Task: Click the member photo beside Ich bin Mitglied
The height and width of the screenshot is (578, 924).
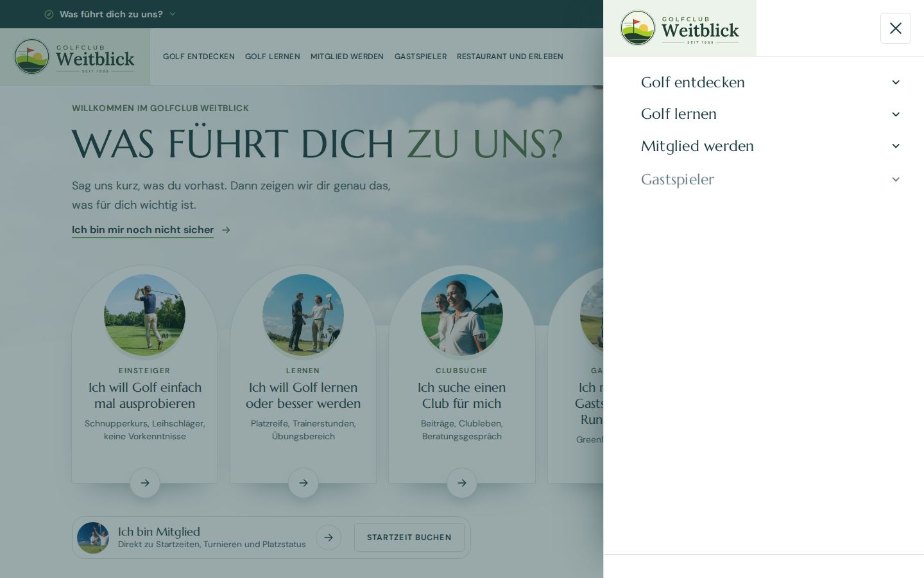Action: pos(93,538)
